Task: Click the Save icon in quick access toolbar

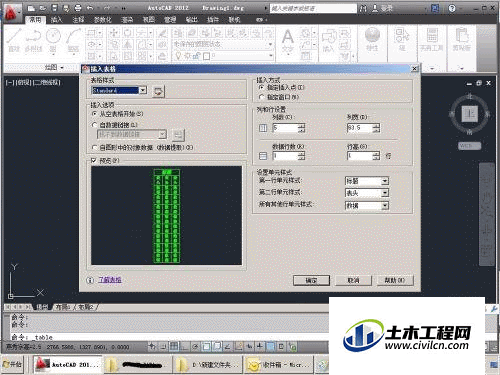Action: coord(54,8)
